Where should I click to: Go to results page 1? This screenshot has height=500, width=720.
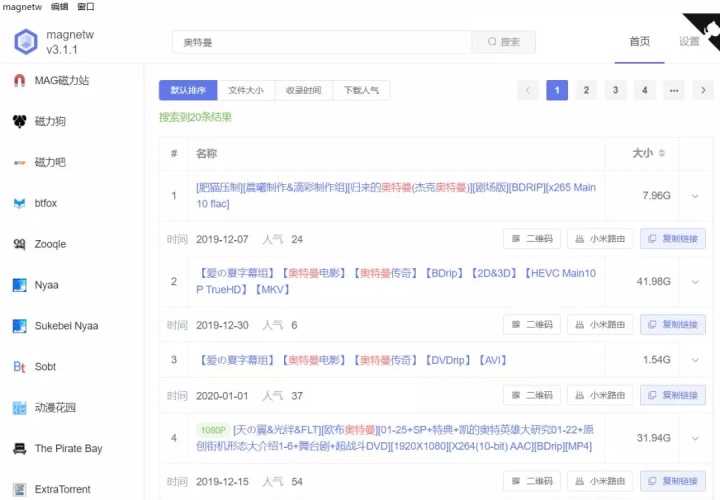[x=557, y=90]
